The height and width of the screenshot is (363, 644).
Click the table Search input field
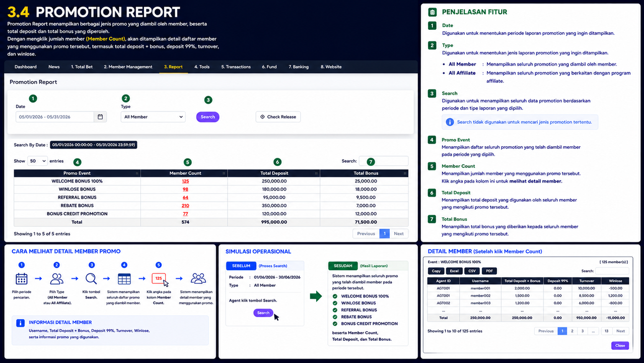(x=383, y=161)
